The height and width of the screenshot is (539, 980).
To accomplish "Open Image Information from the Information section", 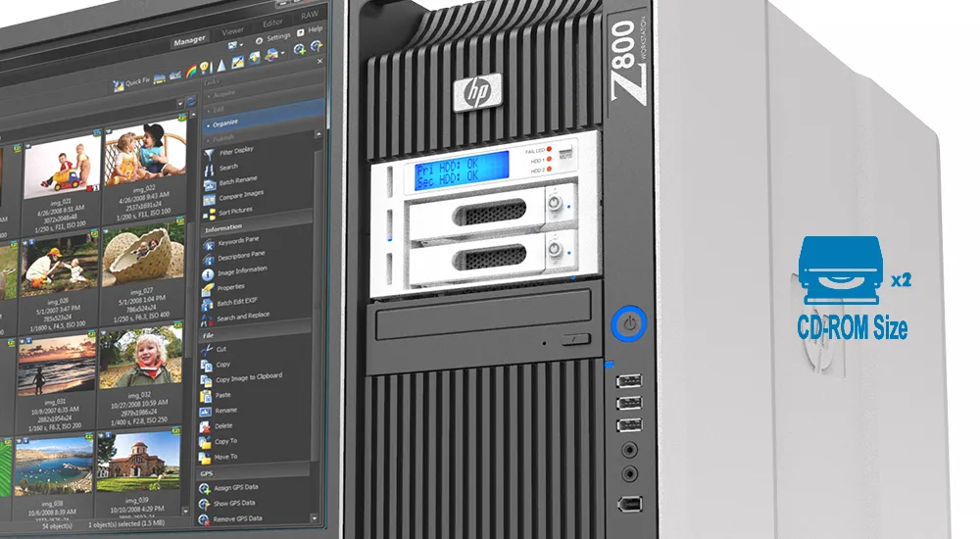I will point(235,272).
